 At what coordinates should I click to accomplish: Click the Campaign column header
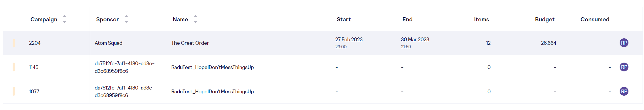pos(44,19)
